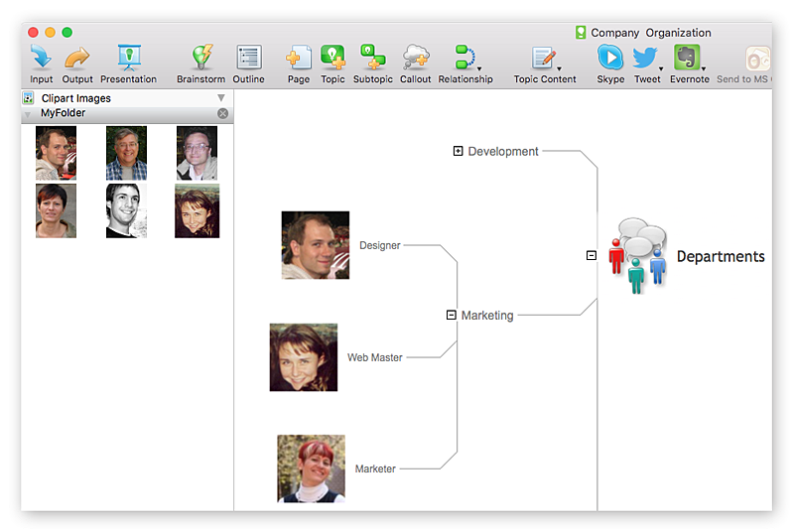Switch to Outline view

(249, 64)
